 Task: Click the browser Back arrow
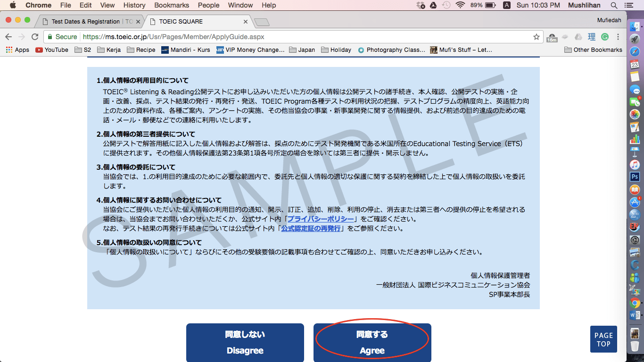click(x=8, y=37)
